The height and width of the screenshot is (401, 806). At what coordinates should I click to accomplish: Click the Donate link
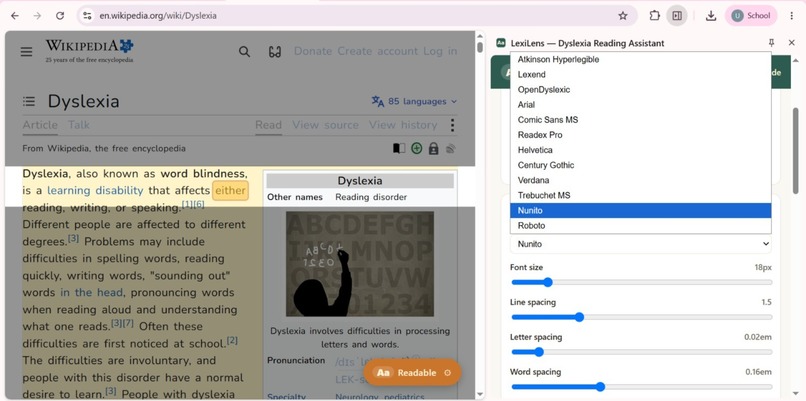point(313,51)
